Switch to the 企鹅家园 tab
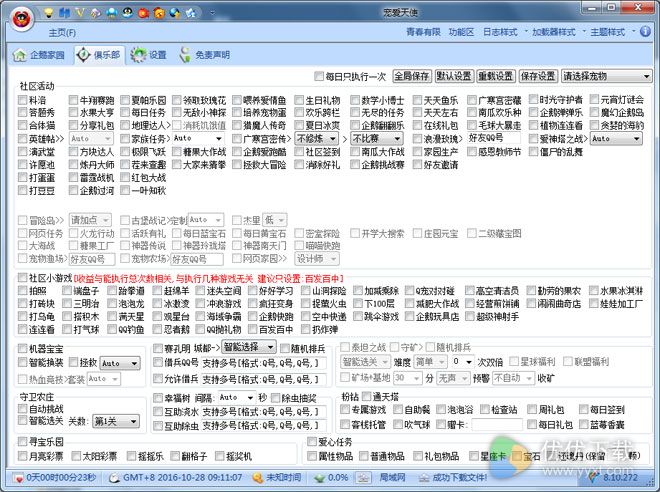The image size is (660, 492). (x=38, y=55)
